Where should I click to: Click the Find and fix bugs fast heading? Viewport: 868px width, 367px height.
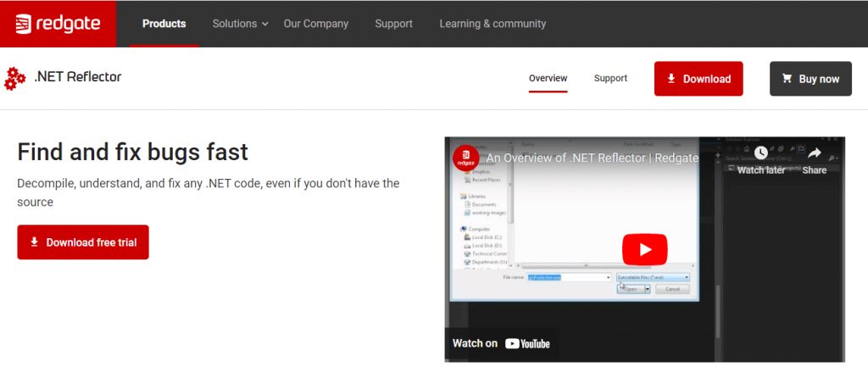[x=132, y=153]
